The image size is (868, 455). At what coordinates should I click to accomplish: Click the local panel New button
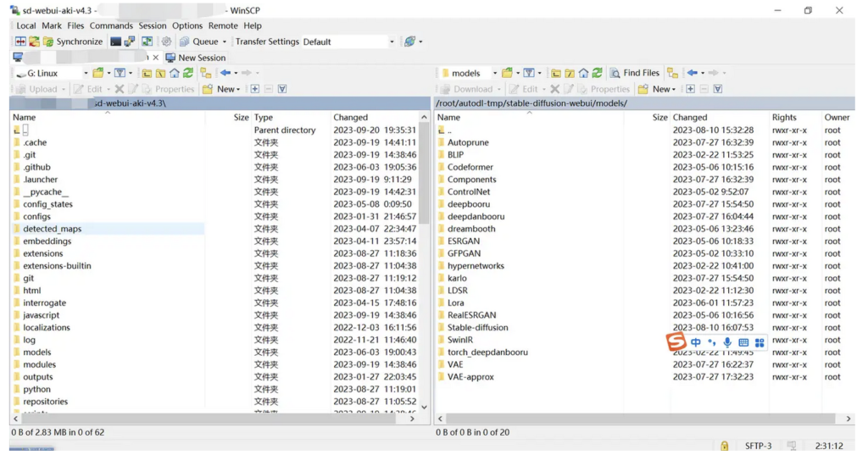[222, 89]
